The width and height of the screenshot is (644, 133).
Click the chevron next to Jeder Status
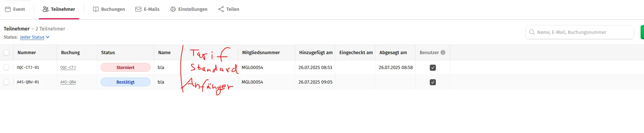[x=48, y=37]
